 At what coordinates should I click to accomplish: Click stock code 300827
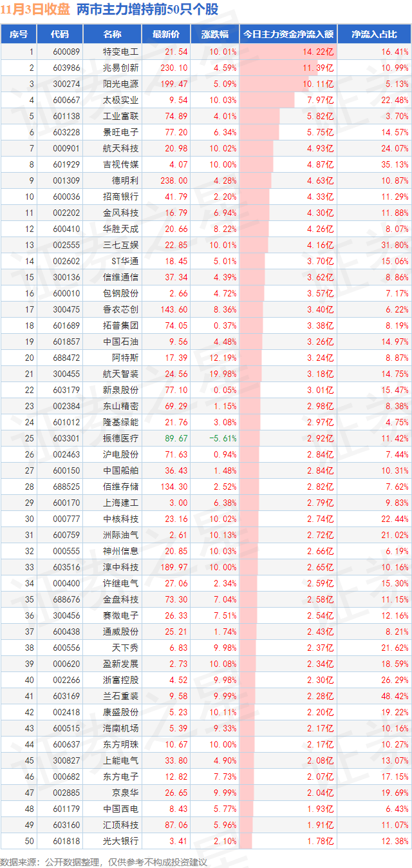(x=67, y=760)
